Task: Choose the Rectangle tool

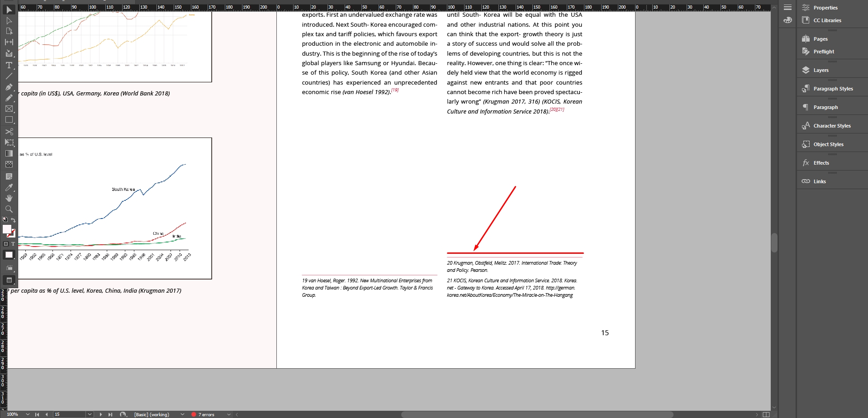Action: 9,120
